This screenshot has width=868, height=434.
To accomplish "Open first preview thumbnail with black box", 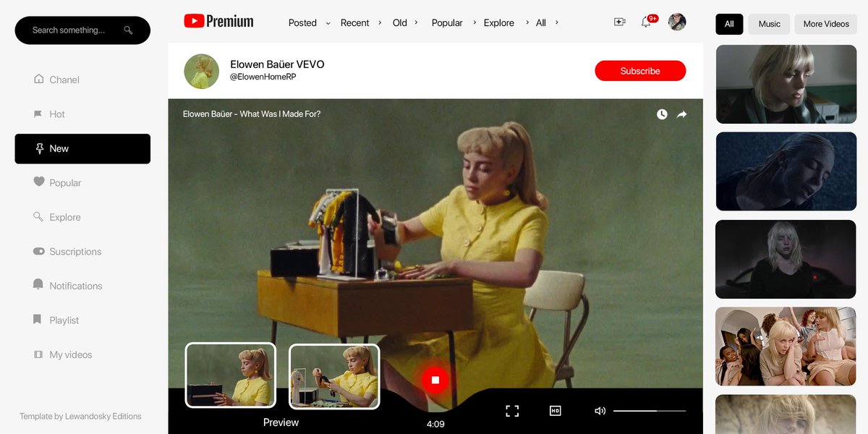I will click(231, 375).
